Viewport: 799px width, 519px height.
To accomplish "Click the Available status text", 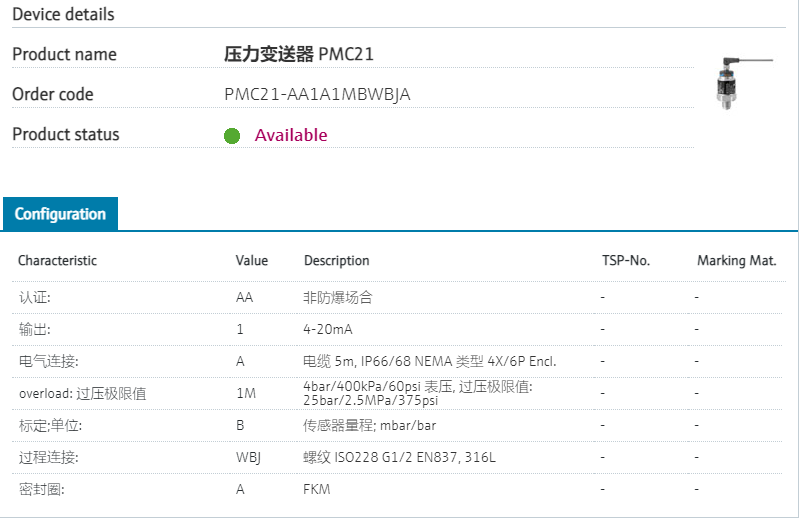I will (291, 135).
